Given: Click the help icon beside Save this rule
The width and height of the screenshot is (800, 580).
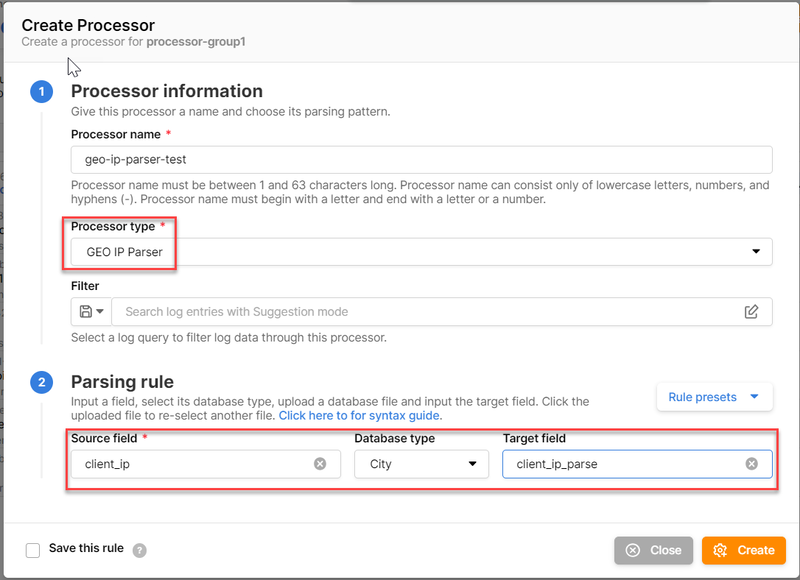Looking at the screenshot, I should point(140,550).
